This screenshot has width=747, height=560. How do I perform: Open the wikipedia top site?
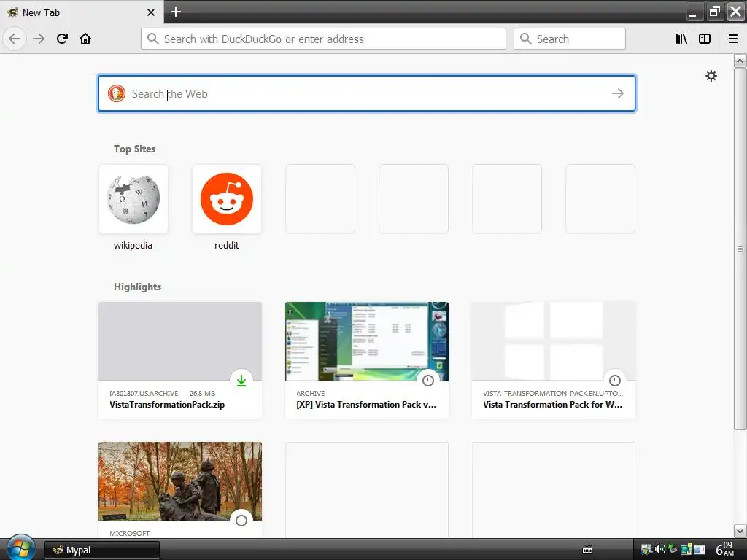tap(133, 208)
